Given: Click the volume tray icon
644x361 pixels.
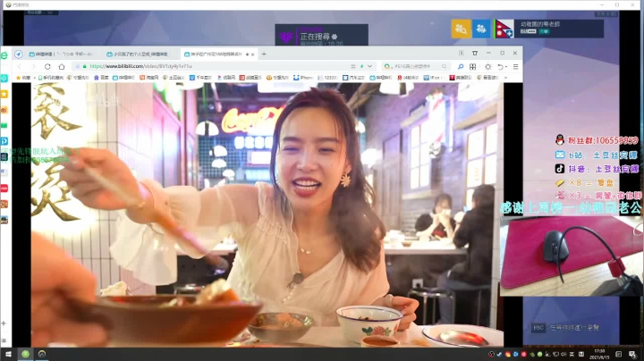Looking at the screenshot, I should tap(563, 354).
